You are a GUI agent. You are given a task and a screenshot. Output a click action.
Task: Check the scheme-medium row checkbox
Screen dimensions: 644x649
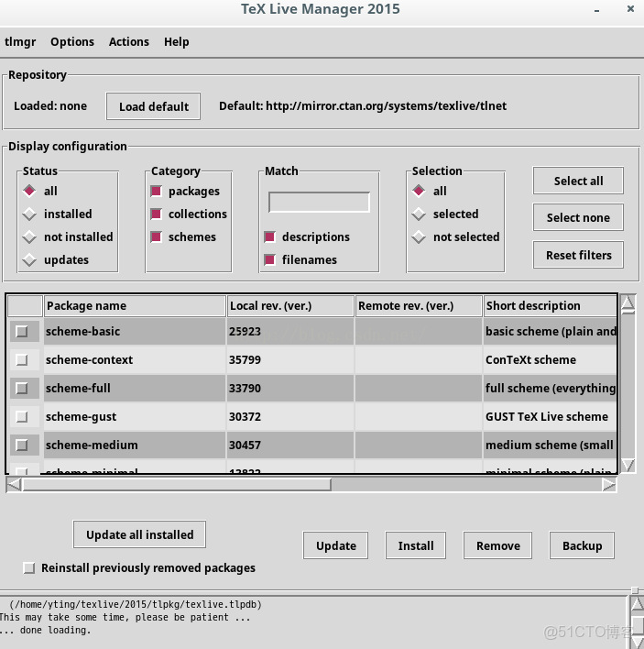click(22, 445)
